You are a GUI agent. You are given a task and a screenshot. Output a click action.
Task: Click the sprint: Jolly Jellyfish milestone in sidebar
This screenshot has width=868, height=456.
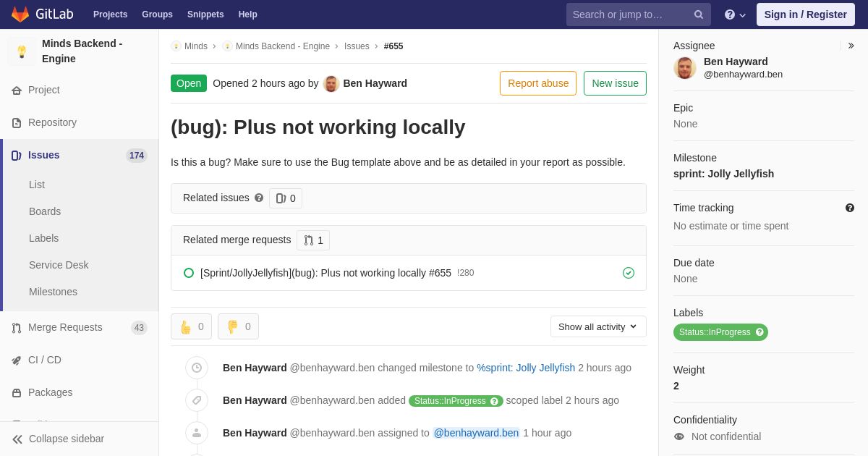pyautogui.click(x=723, y=174)
